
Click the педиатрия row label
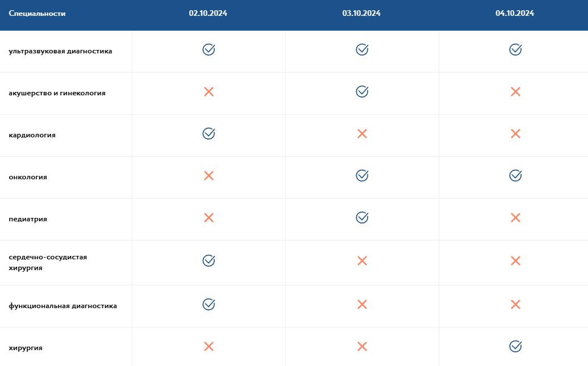click(x=28, y=219)
